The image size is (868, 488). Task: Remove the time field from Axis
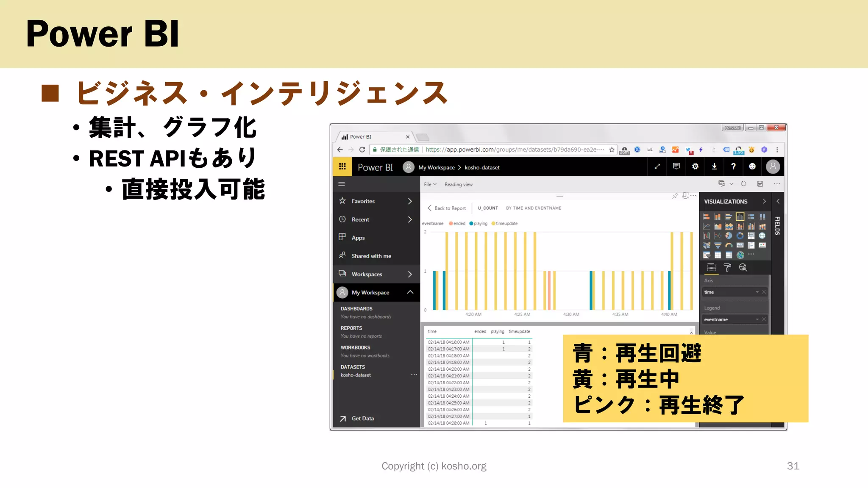764,292
